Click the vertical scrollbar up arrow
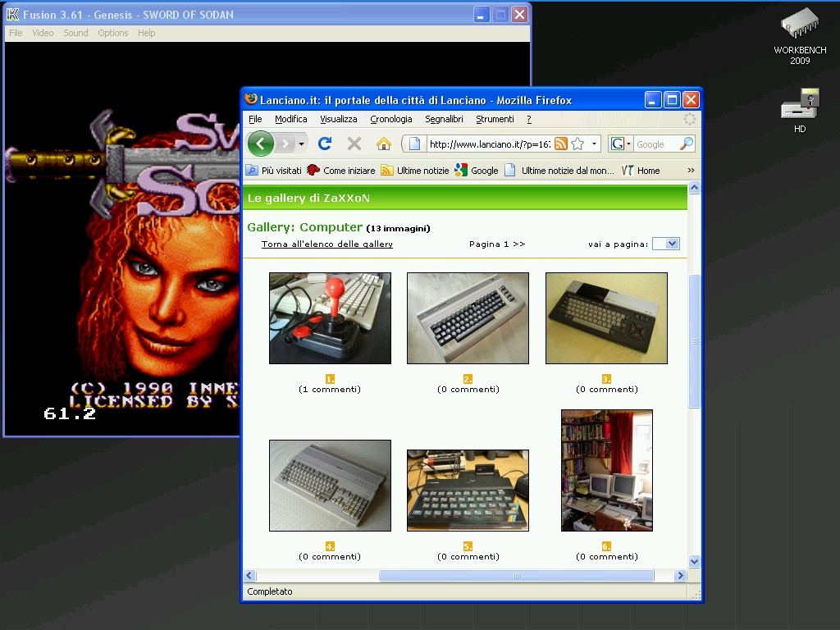Viewport: 840px width, 630px height. 694,188
